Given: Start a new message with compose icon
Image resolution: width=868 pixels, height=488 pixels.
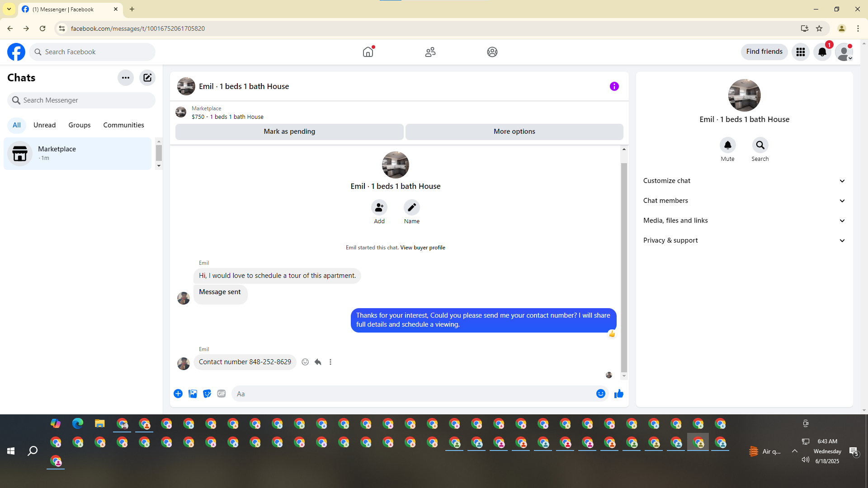Looking at the screenshot, I should [x=147, y=78].
